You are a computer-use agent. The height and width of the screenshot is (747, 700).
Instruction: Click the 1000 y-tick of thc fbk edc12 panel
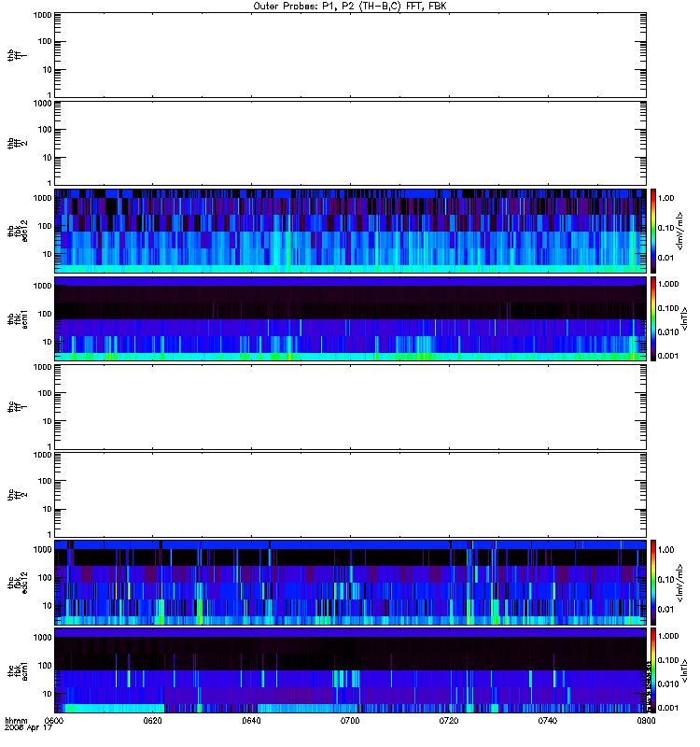coord(42,550)
